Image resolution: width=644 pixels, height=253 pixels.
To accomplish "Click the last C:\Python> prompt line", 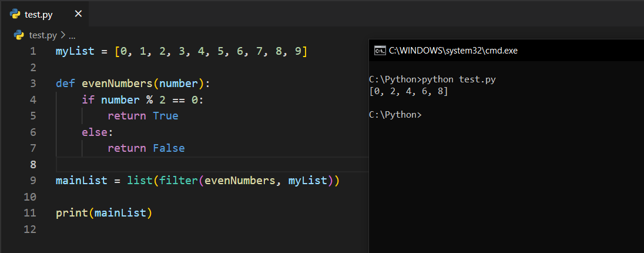I will click(x=395, y=115).
